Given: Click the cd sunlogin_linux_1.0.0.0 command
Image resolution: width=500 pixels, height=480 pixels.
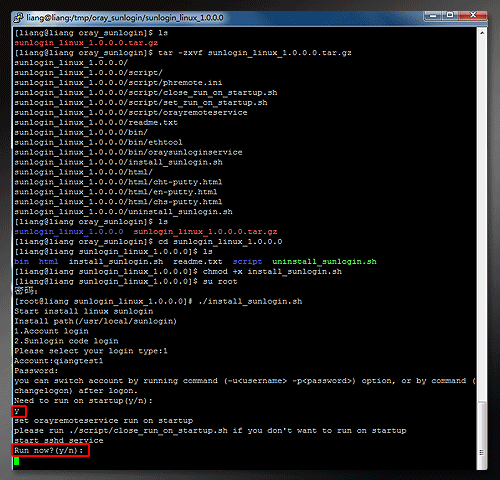Looking at the screenshot, I should tap(220, 242).
